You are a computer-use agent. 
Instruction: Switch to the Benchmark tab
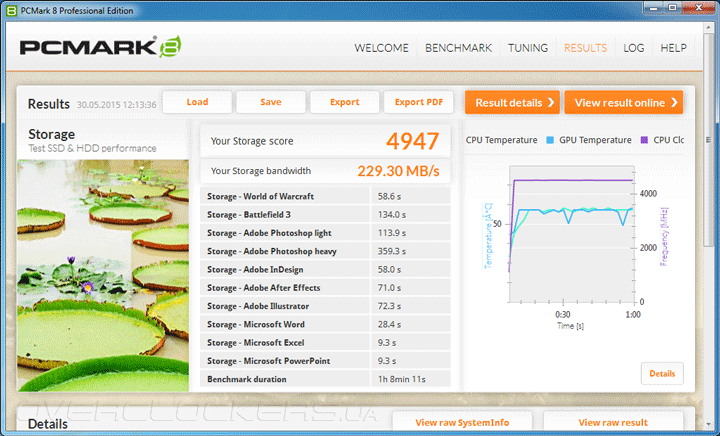[x=458, y=48]
